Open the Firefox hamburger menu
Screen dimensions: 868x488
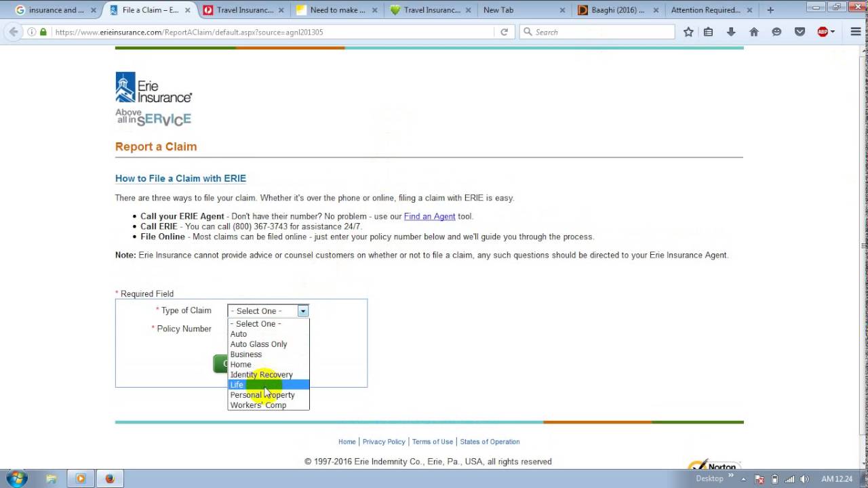(x=855, y=32)
